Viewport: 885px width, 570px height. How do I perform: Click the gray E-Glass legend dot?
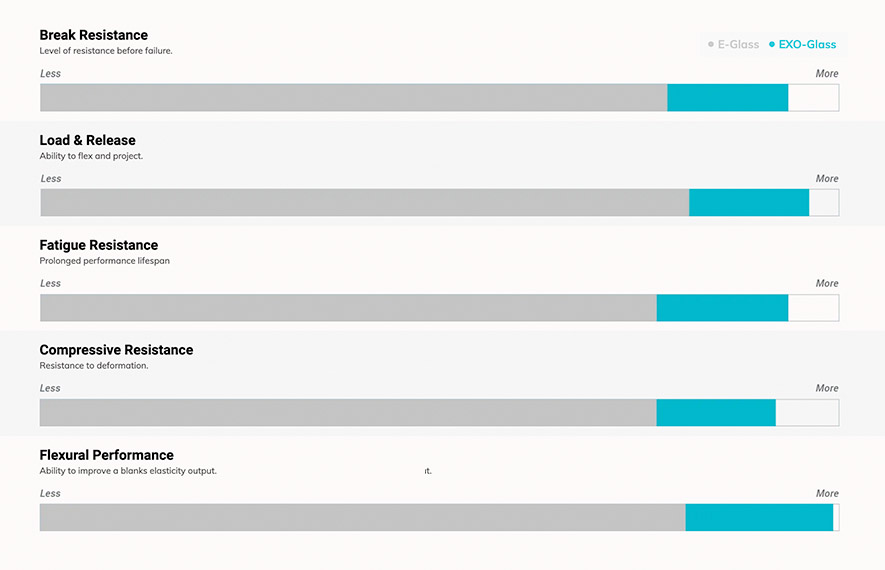[711, 45]
